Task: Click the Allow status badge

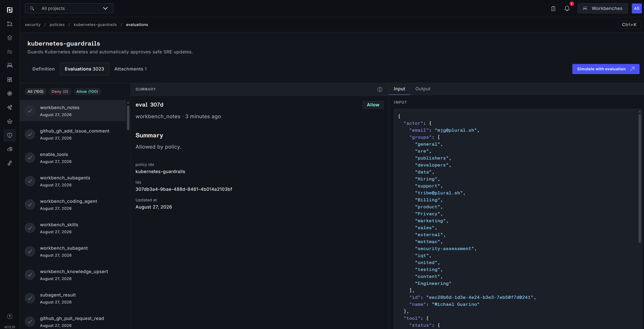Action: point(373,105)
